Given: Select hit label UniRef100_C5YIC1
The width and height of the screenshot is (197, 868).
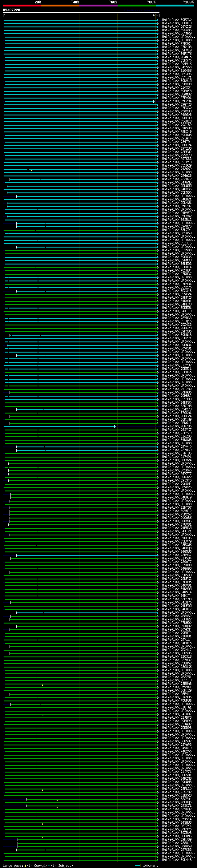Looking at the screenshot, I should click(177, 78).
